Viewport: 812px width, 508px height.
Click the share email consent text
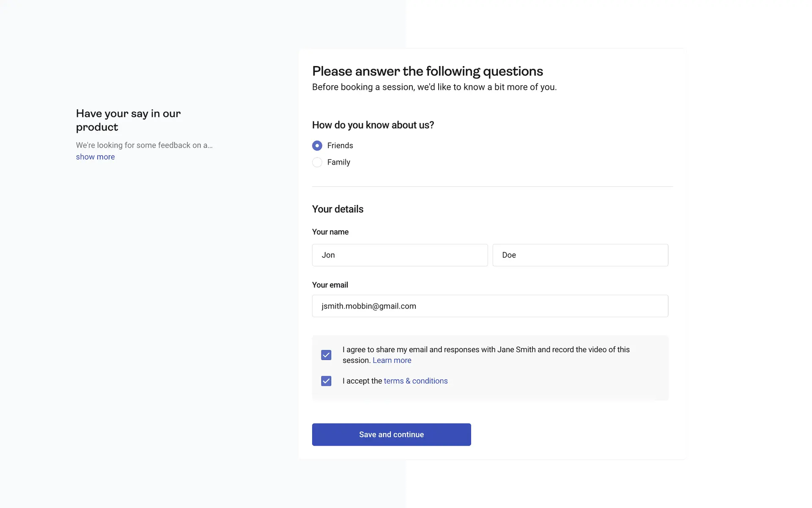pyautogui.click(x=486, y=350)
